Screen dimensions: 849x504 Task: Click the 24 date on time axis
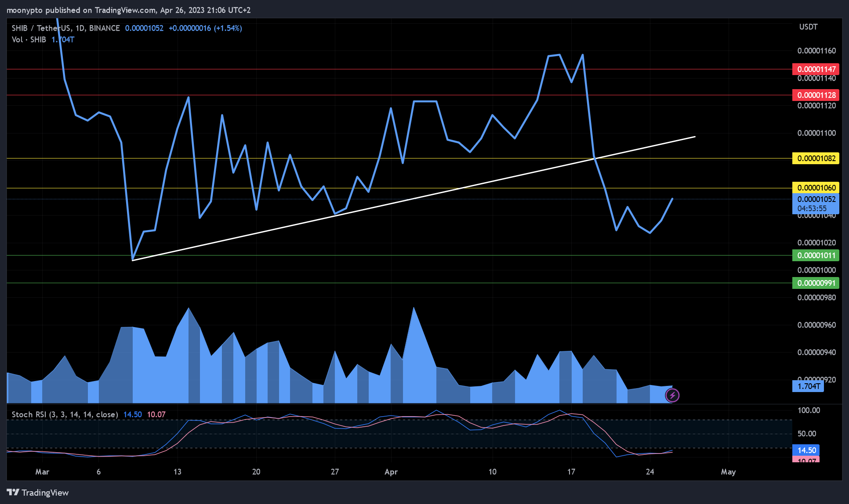(650, 472)
